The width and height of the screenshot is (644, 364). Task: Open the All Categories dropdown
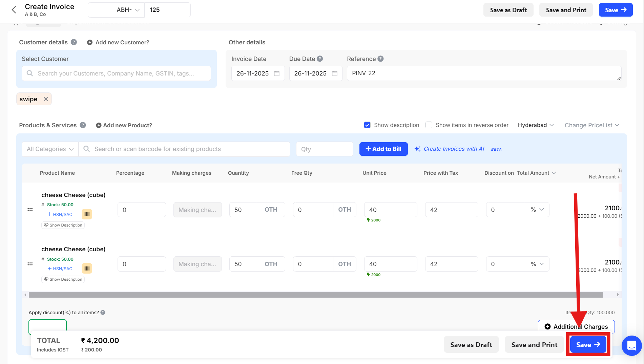pyautogui.click(x=50, y=149)
